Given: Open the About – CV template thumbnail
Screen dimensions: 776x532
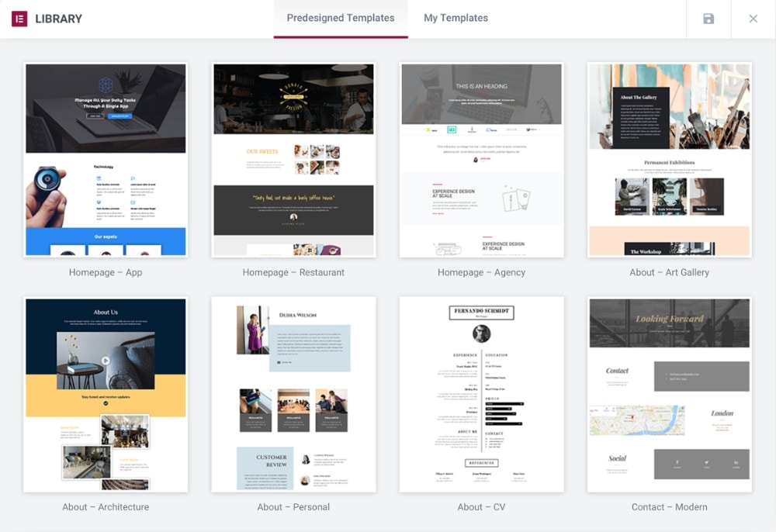Looking at the screenshot, I should pos(482,395).
